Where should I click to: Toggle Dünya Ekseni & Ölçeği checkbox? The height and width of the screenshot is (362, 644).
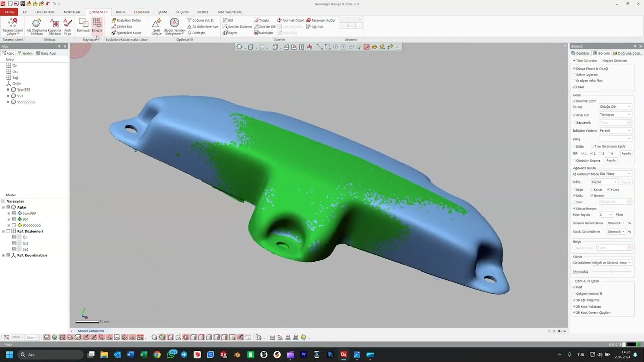[574, 68]
